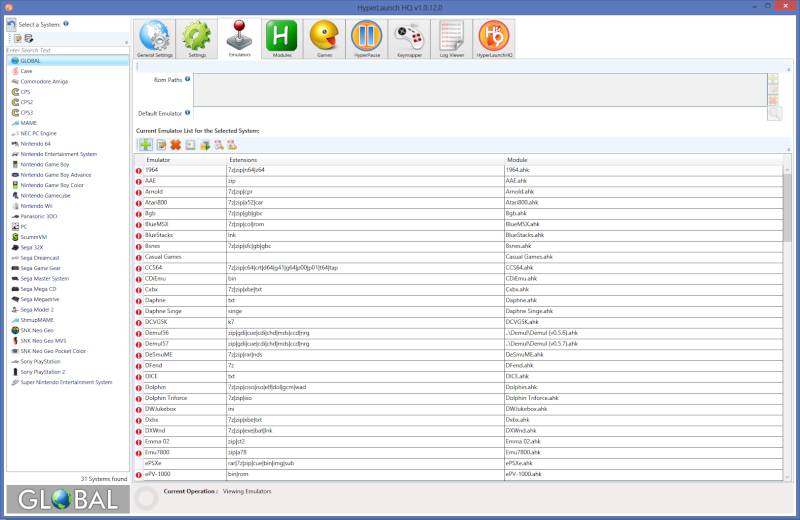Click the red warning icon on the 1964 row
This screenshot has width=800, height=520.
pos(139,170)
